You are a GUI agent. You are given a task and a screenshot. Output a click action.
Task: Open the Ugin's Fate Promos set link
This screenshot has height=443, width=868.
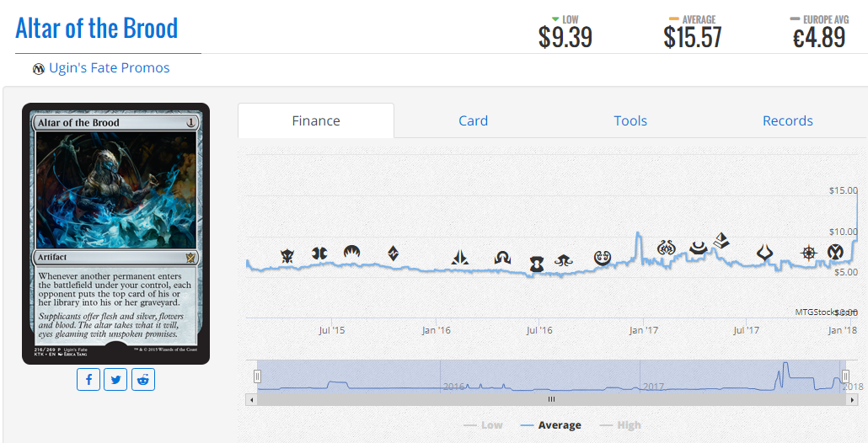coord(110,68)
